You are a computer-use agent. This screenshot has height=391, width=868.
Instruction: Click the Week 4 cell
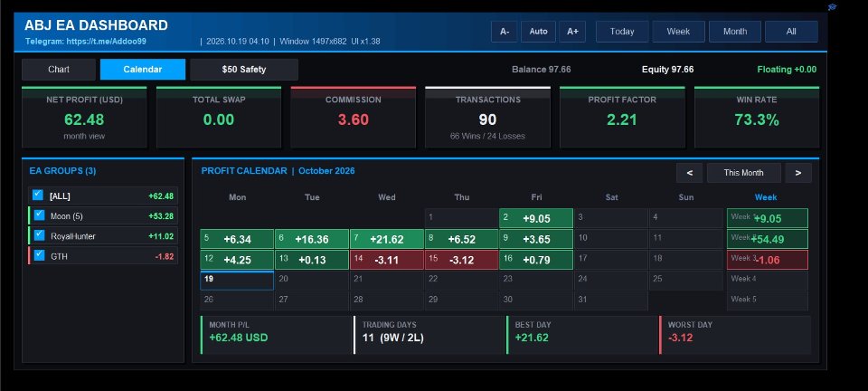(768, 281)
